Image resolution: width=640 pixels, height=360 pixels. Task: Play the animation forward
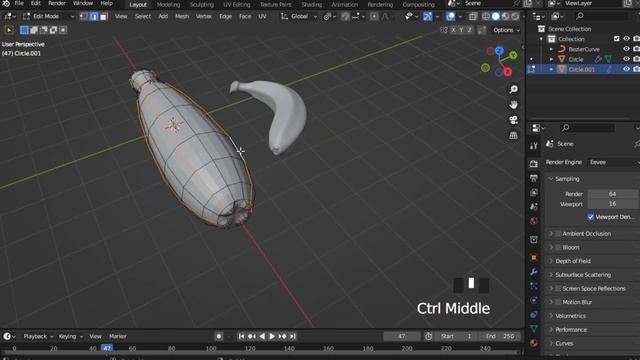272,336
